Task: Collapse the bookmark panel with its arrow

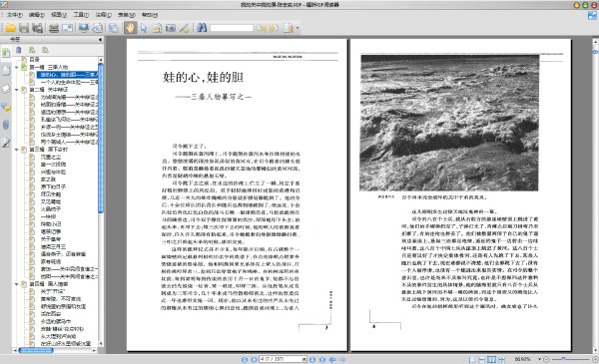Action: pyautogui.click(x=100, y=39)
